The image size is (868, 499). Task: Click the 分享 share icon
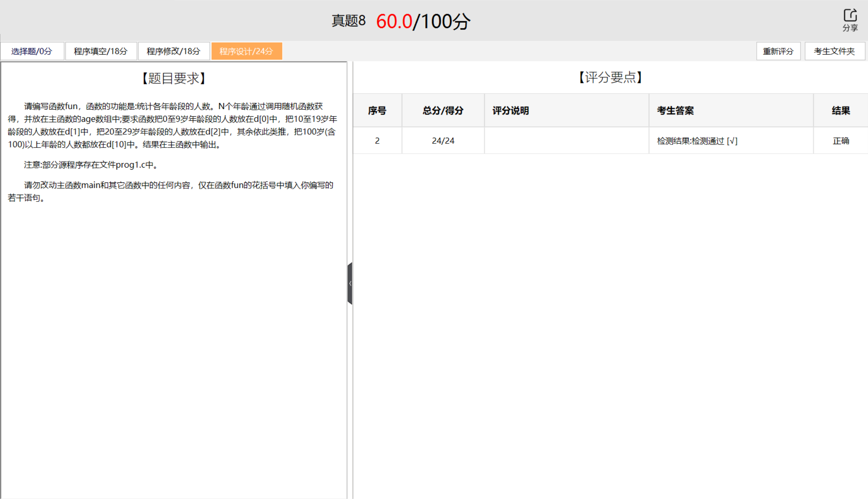(x=850, y=20)
